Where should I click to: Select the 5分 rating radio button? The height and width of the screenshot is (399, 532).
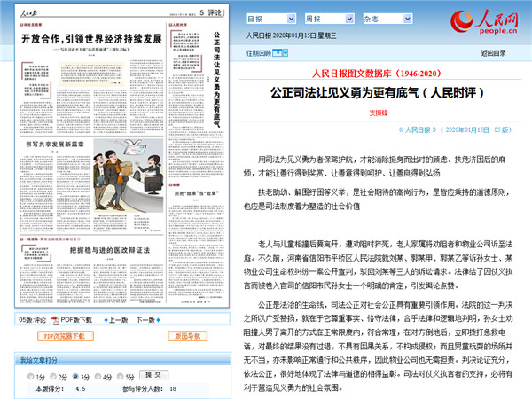pos(120,376)
